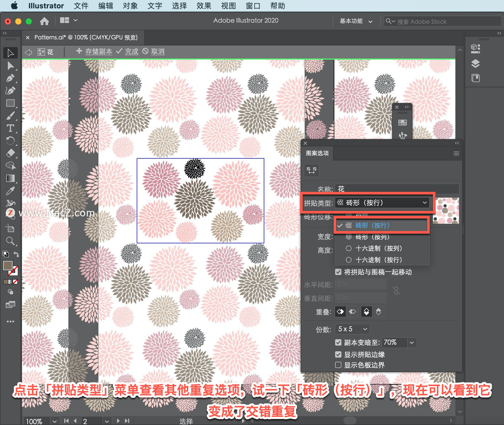Image resolution: width=504 pixels, height=425 pixels.
Task: Select the Shape Builder tool
Action: click(10, 166)
